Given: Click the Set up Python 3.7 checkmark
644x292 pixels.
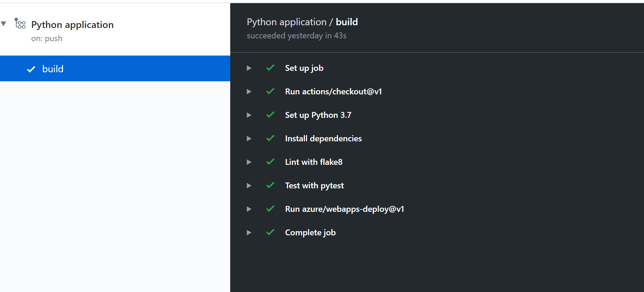Looking at the screenshot, I should click(270, 115).
